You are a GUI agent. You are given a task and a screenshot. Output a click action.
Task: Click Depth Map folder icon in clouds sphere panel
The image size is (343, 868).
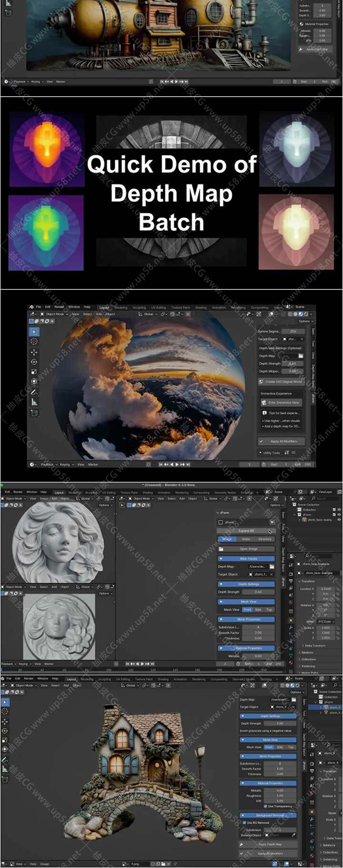(301, 356)
